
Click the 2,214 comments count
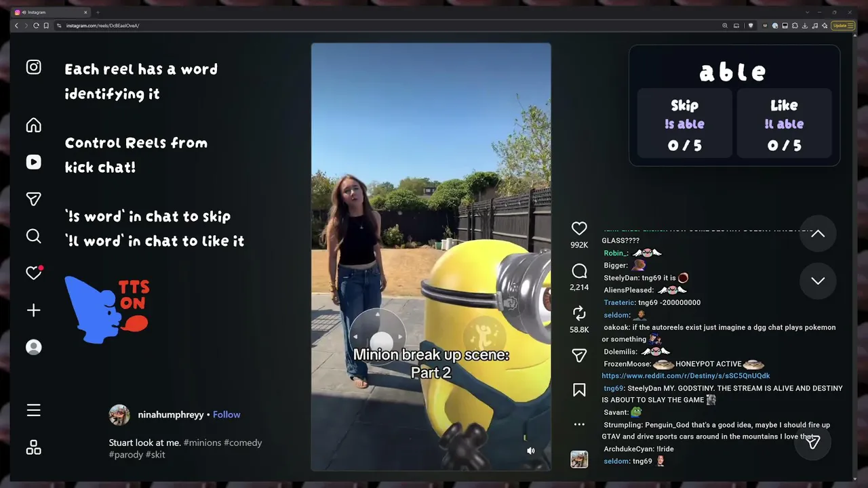[579, 287]
